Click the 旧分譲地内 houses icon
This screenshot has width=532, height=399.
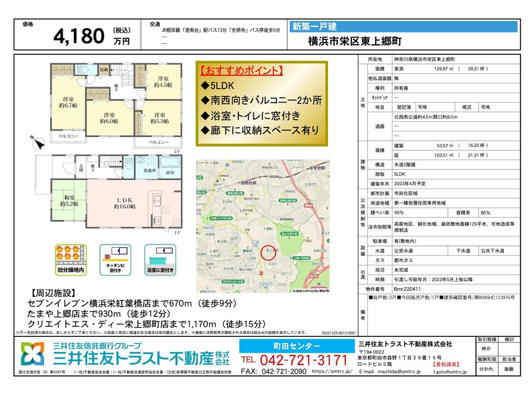click(x=71, y=256)
